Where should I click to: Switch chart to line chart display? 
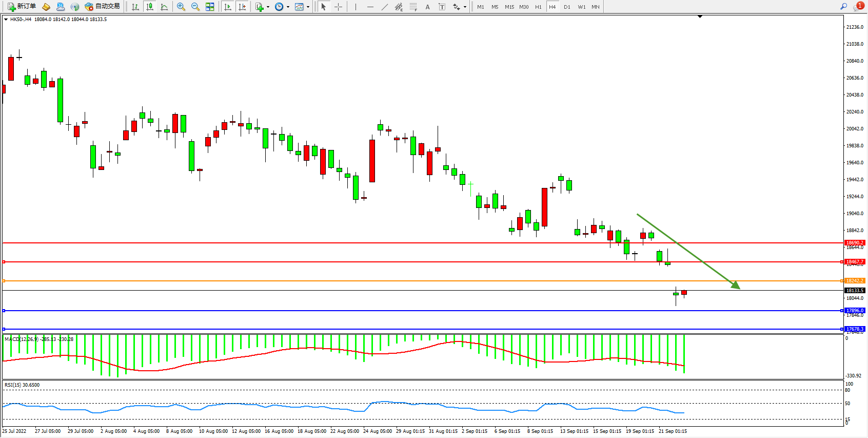pos(164,7)
